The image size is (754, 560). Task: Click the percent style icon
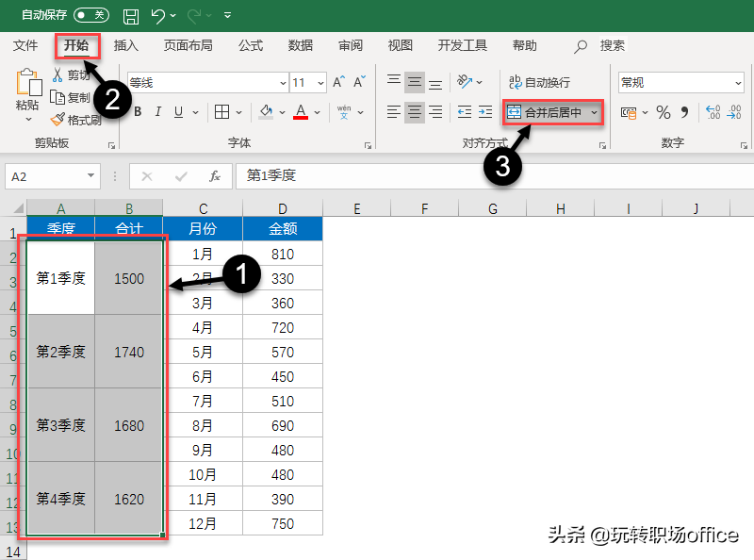[x=664, y=112]
